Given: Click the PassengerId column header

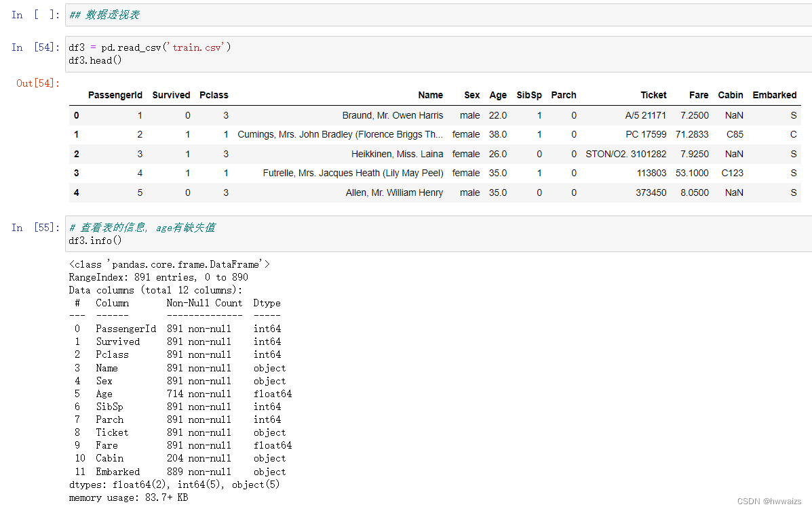Looking at the screenshot, I should click(x=115, y=95).
